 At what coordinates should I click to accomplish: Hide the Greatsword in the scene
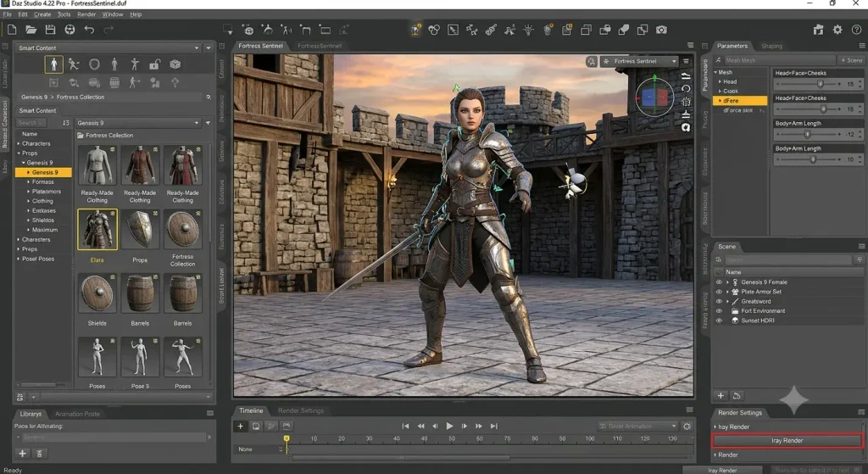coord(719,302)
